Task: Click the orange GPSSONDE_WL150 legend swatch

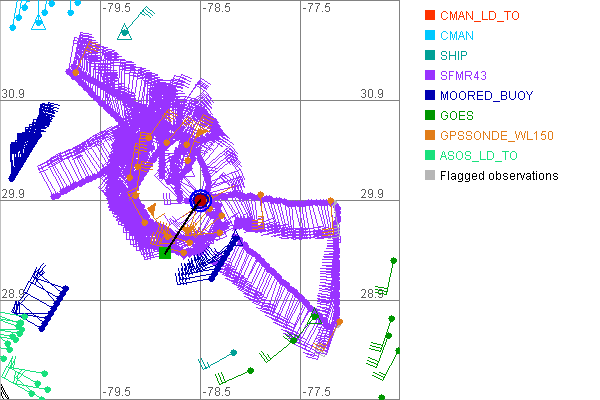Action: point(430,136)
